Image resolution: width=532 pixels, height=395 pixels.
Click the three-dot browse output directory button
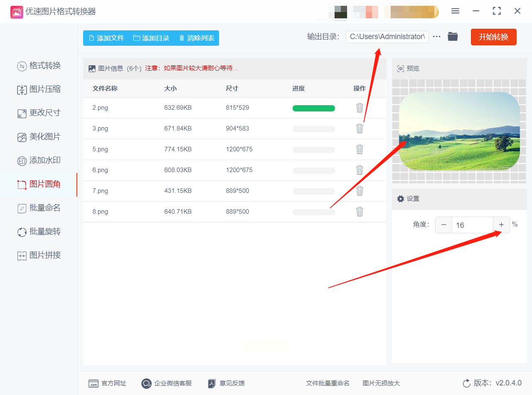436,37
